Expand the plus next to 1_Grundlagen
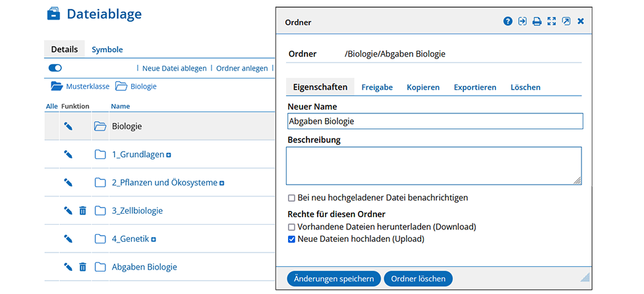The image size is (644, 294). [168, 155]
